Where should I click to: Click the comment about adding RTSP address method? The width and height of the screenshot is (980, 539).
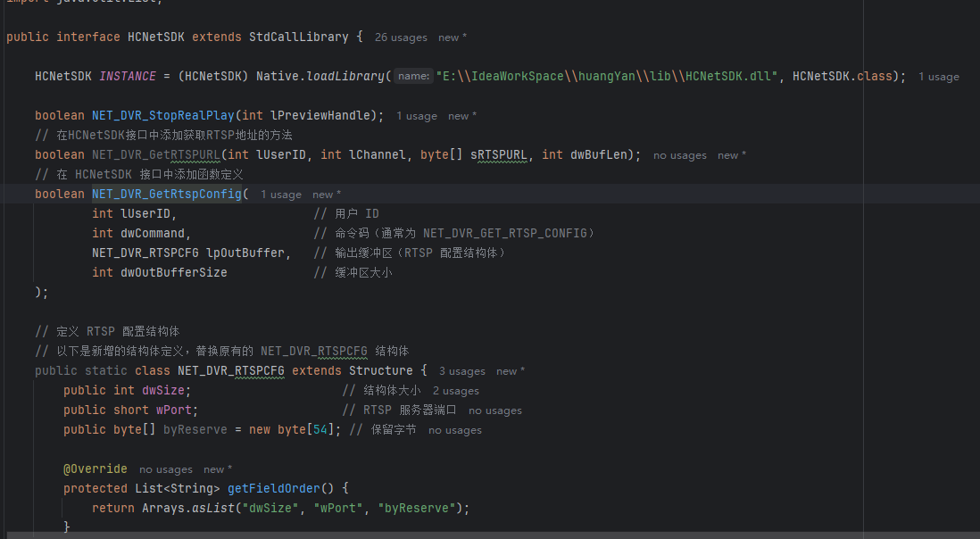(x=163, y=136)
